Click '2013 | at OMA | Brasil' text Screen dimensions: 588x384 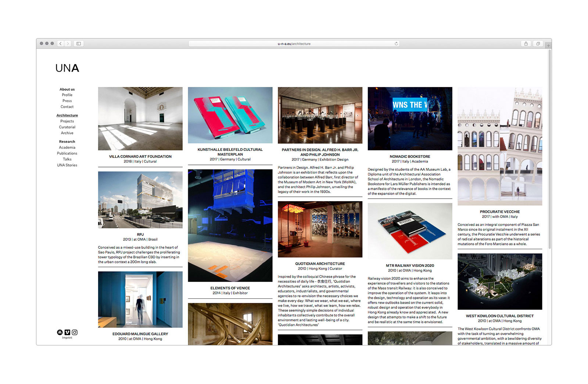140,239
